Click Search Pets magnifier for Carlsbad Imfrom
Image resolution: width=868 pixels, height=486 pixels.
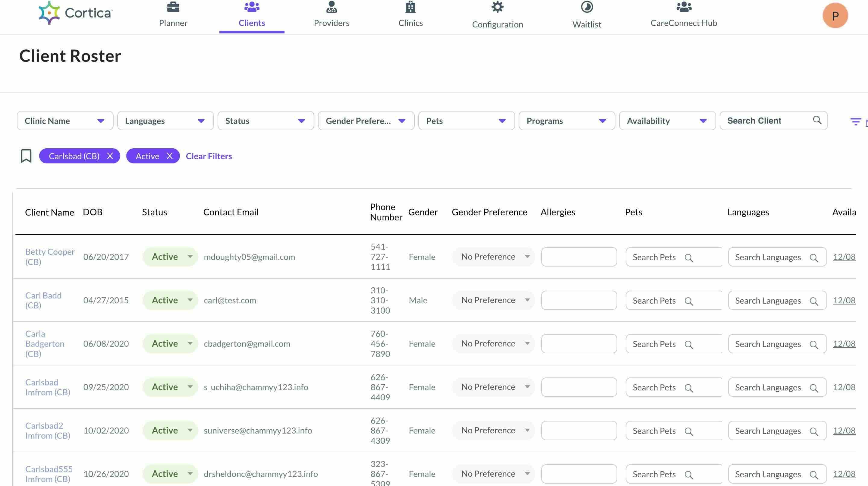[688, 388]
